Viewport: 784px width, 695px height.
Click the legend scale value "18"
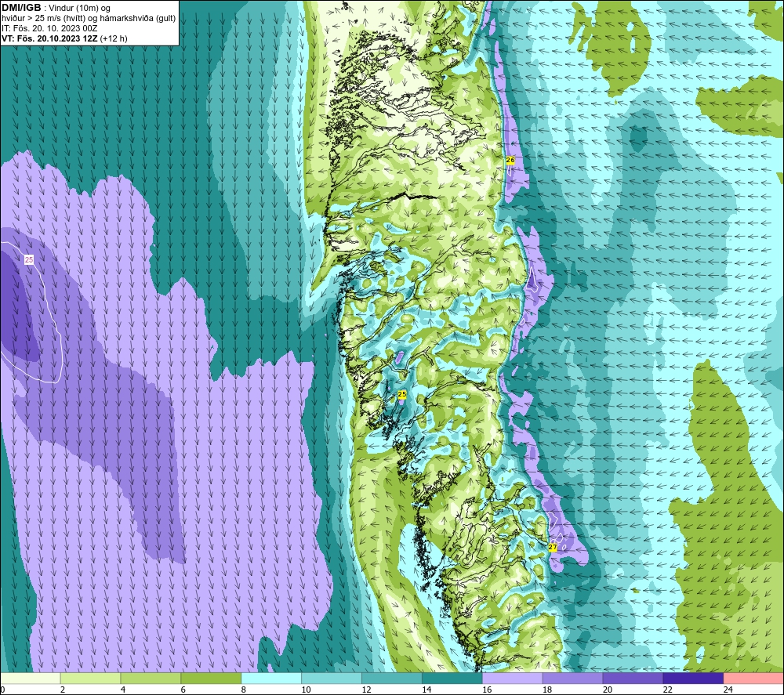(547, 690)
